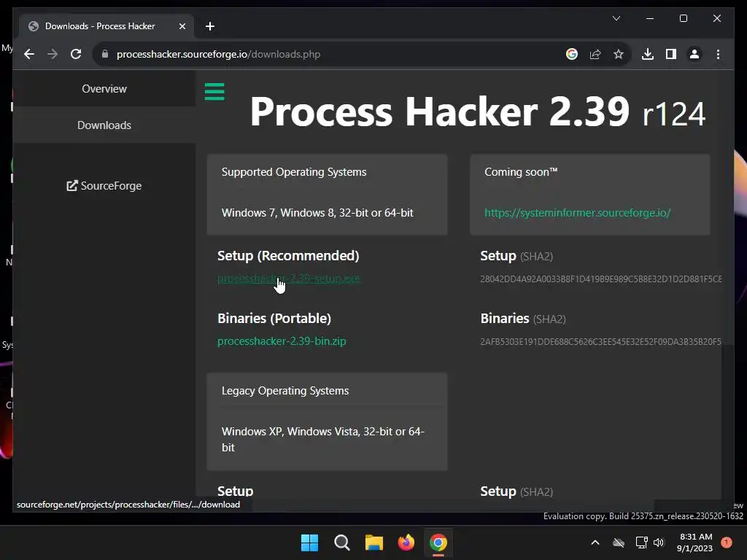
Task: Click the Coming soon card title
Action: 521,172
